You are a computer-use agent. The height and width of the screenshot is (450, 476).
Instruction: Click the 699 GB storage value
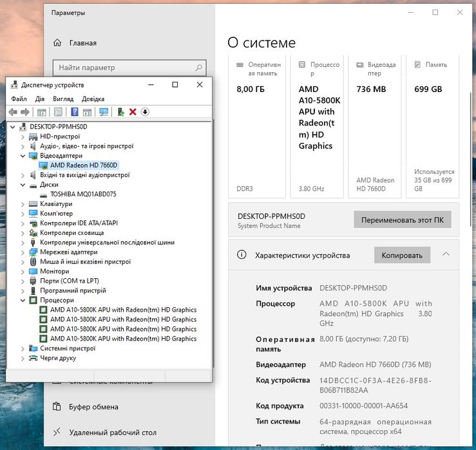point(428,89)
